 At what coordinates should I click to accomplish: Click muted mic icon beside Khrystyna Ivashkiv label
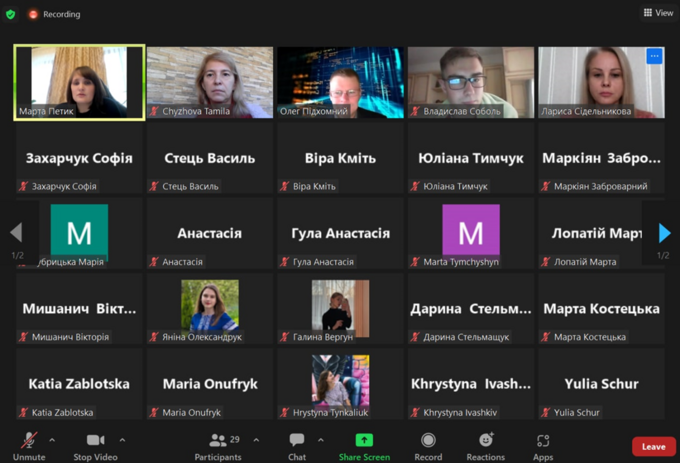(x=415, y=412)
